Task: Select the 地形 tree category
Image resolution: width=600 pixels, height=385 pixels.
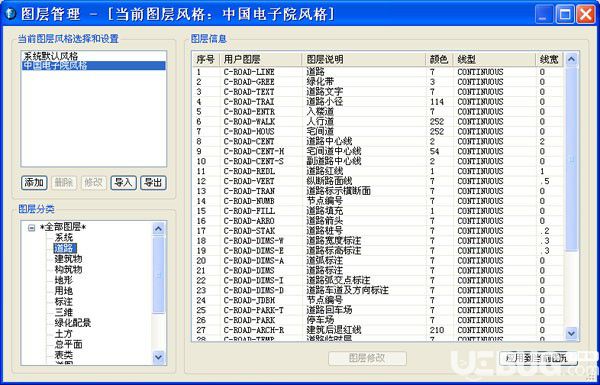Action: (x=64, y=280)
